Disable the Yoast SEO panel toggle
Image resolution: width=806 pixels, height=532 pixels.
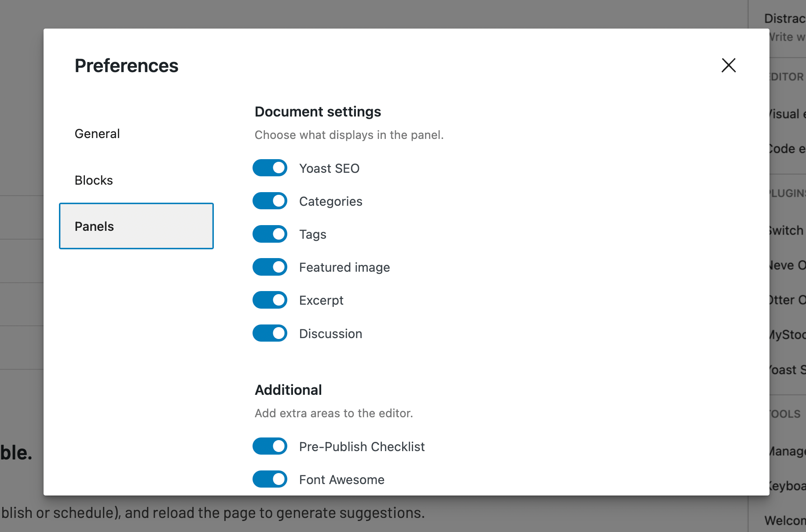tap(270, 168)
